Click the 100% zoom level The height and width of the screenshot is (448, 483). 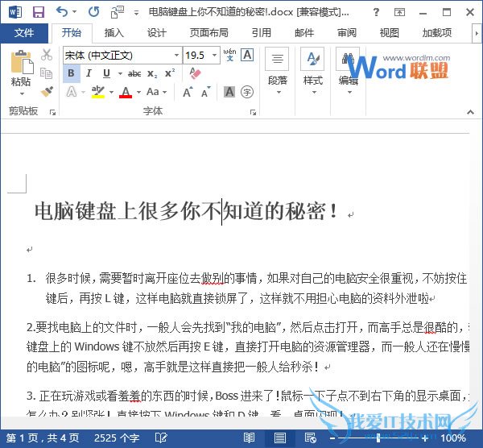click(x=453, y=438)
